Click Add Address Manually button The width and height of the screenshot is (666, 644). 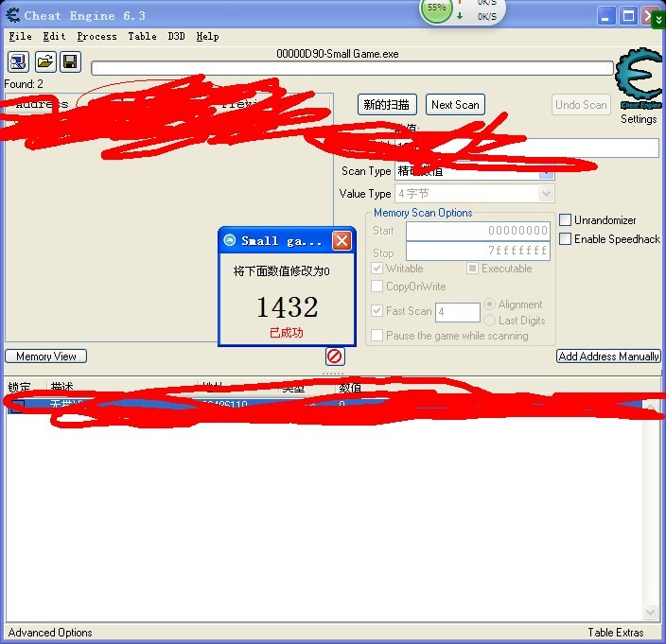point(608,357)
